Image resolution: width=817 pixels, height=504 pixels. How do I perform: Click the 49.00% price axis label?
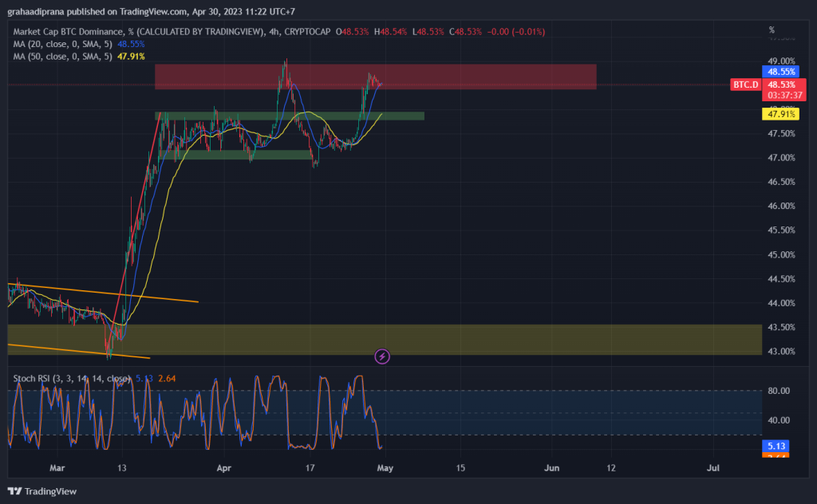tap(782, 61)
